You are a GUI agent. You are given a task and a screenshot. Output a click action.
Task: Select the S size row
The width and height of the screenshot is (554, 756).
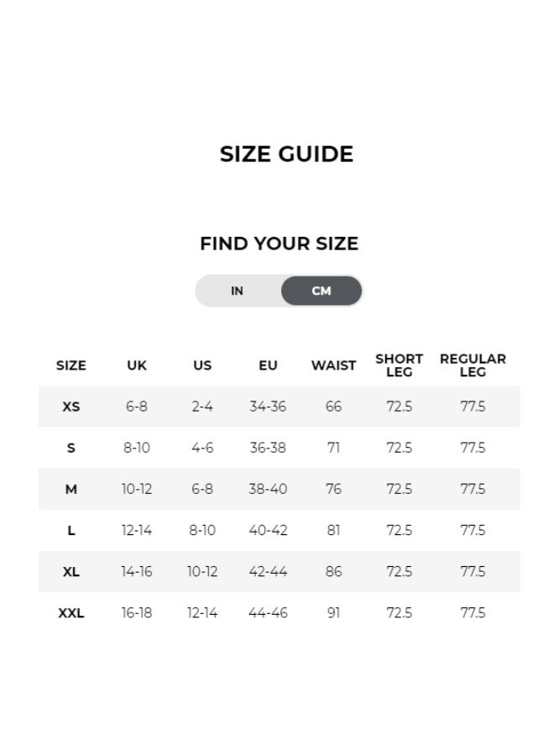tap(71, 447)
